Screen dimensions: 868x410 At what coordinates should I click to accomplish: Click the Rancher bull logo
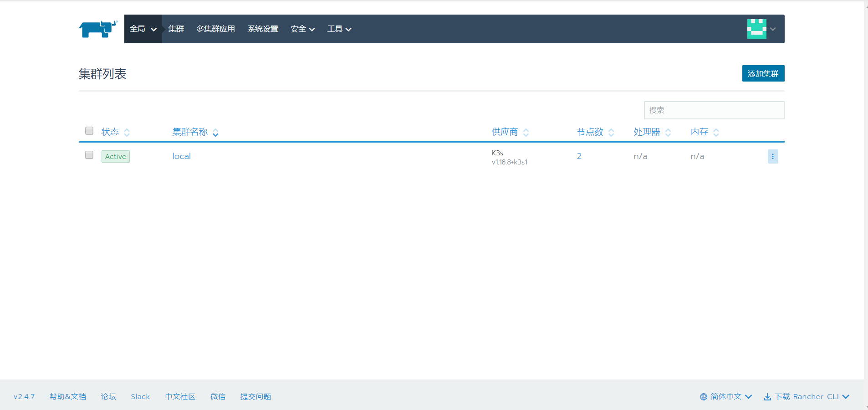click(97, 29)
